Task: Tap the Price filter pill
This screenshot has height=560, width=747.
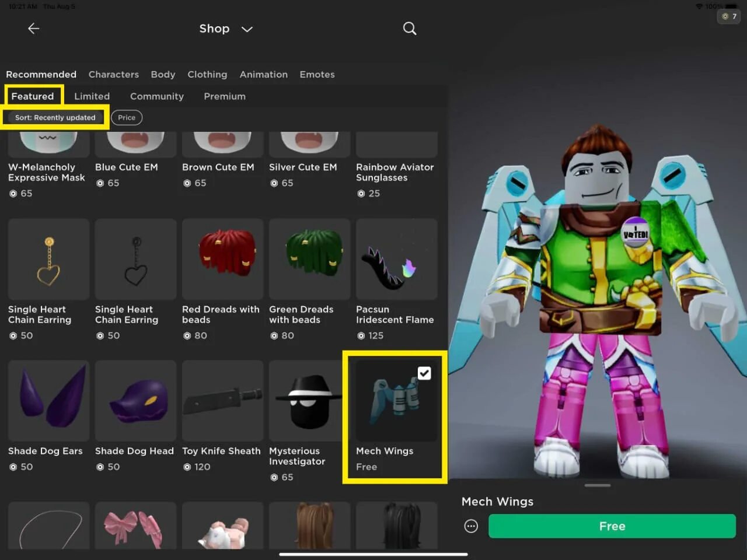Action: coord(127,118)
